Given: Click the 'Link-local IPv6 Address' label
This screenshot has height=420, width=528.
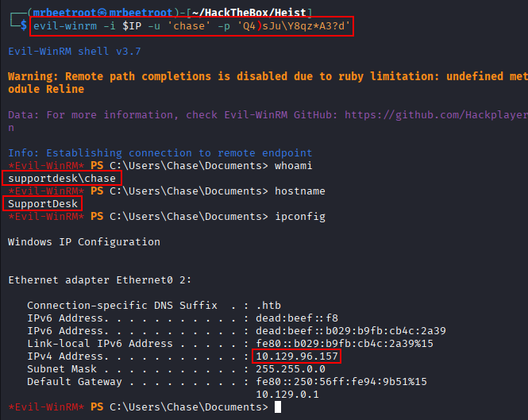Looking at the screenshot, I should pos(100,344).
